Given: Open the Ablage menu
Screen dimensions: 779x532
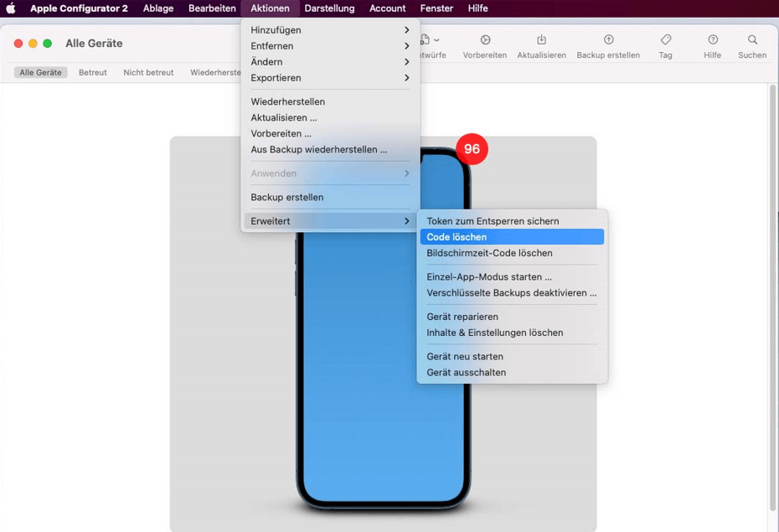Looking at the screenshot, I should tap(158, 8).
